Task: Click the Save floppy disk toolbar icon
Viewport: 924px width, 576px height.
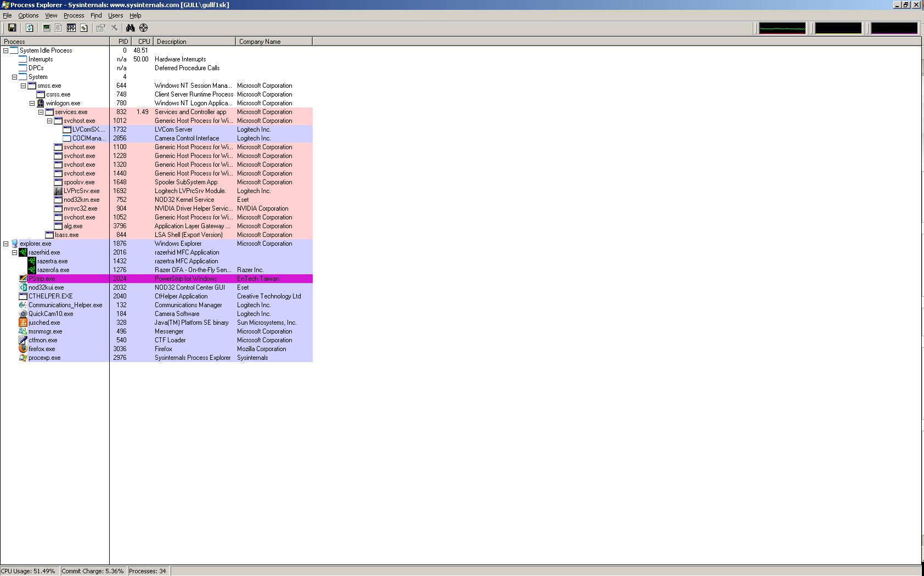Action: (12, 28)
